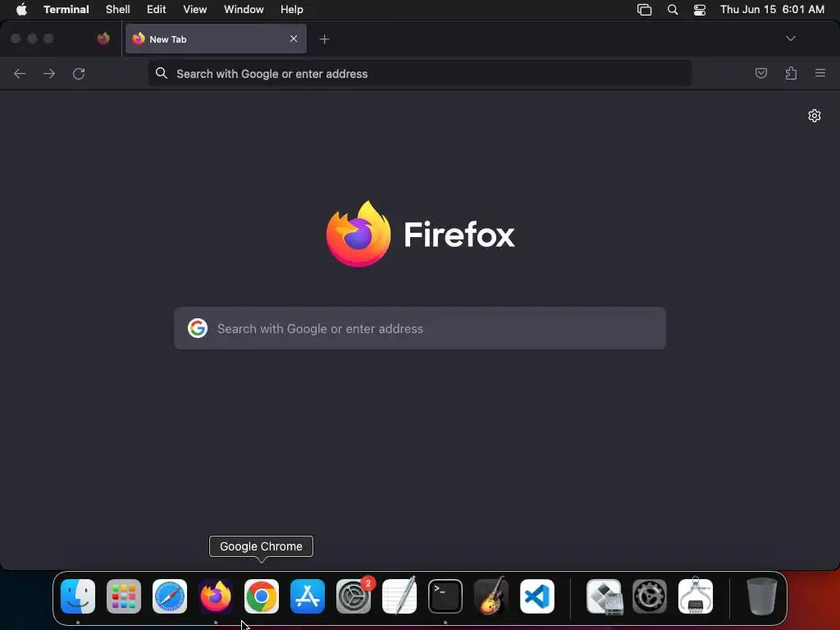Open Boot Camp Assistant from Dock
The width and height of the screenshot is (840, 630).
tap(604, 596)
